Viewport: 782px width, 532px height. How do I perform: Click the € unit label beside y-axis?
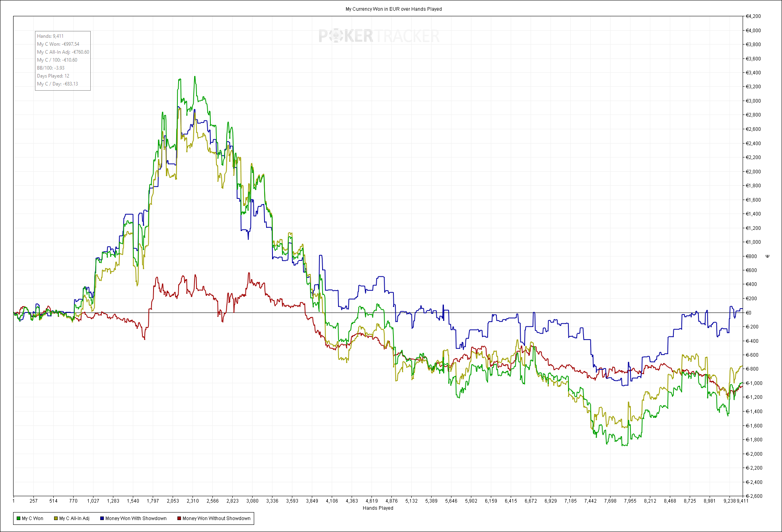pos(767,256)
